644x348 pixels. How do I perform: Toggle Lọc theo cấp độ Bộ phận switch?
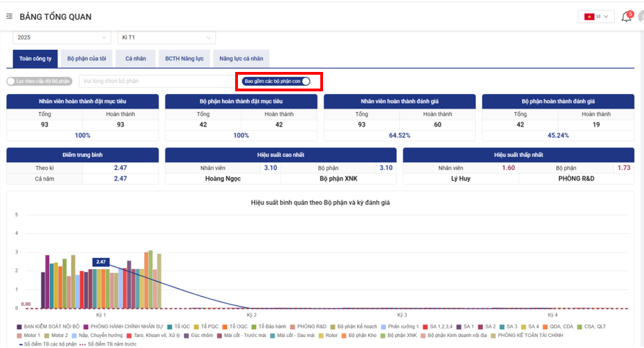point(11,81)
